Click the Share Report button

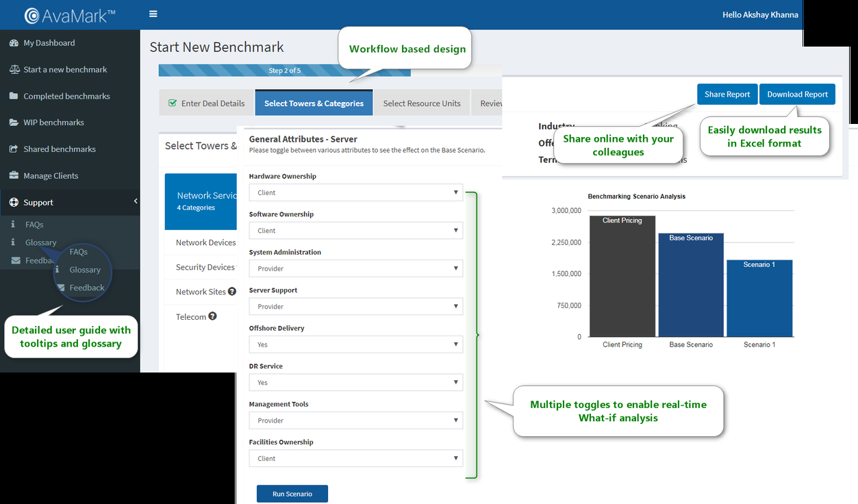point(727,94)
